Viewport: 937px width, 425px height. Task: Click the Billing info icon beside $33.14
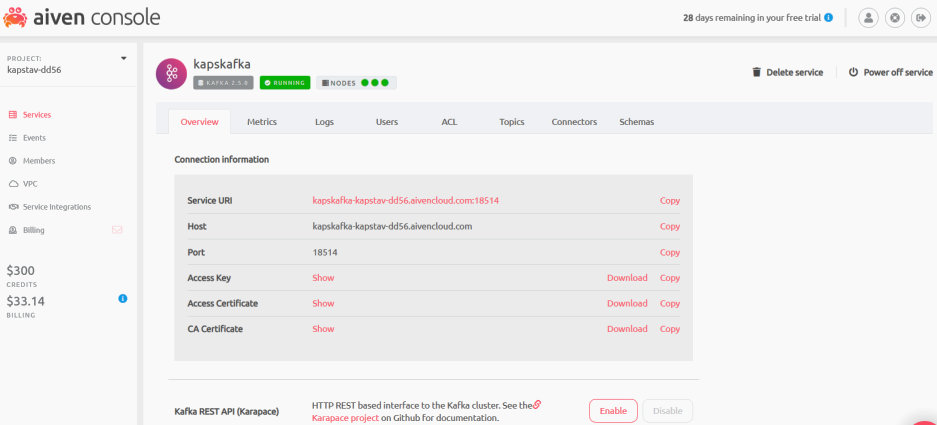pos(123,298)
